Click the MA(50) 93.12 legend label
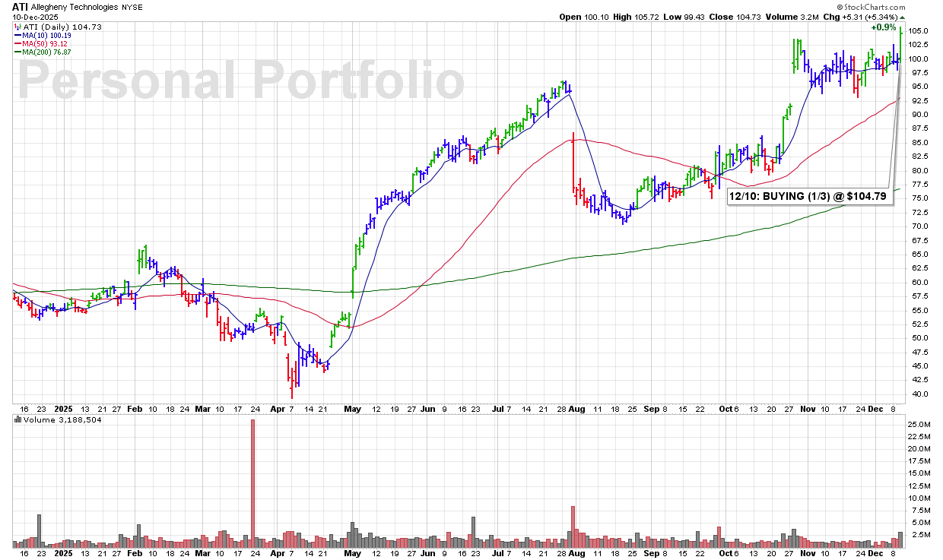This screenshot has height=560, width=943. [x=46, y=43]
